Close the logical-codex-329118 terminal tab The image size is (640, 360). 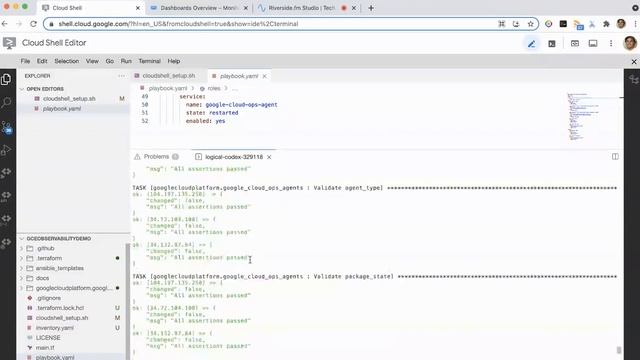coord(269,157)
